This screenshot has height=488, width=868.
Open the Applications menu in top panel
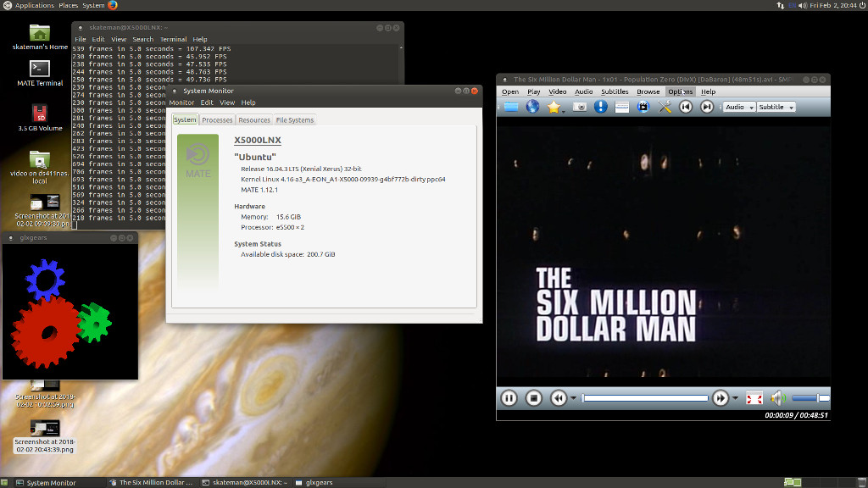click(34, 5)
